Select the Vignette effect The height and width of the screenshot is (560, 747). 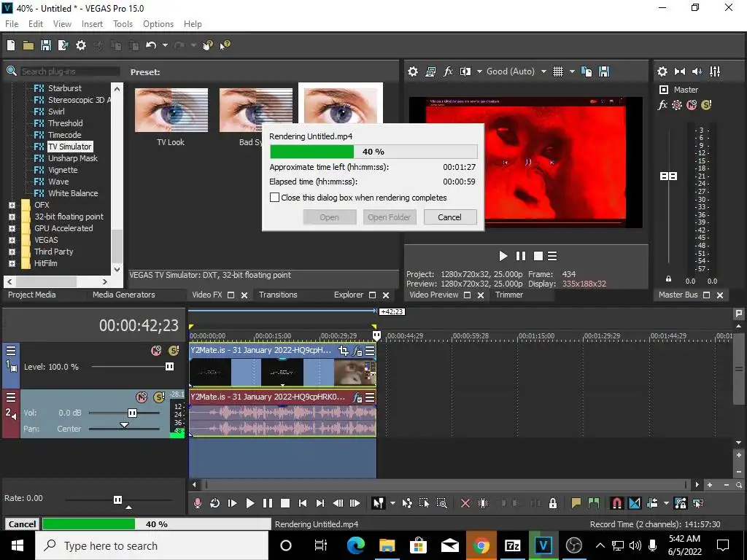pyautogui.click(x=63, y=170)
